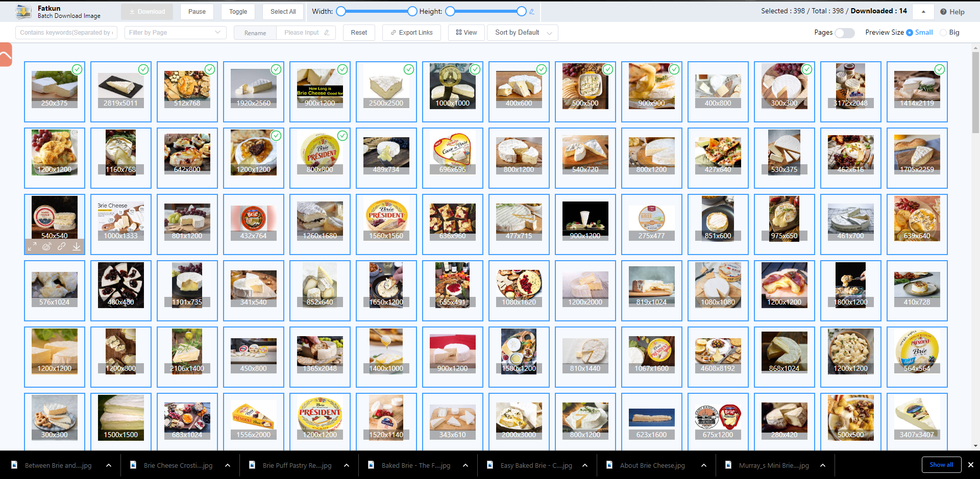Image resolution: width=980 pixels, height=479 pixels.
Task: Open options chevron for Easy Baked Brie download
Action: coord(585,465)
